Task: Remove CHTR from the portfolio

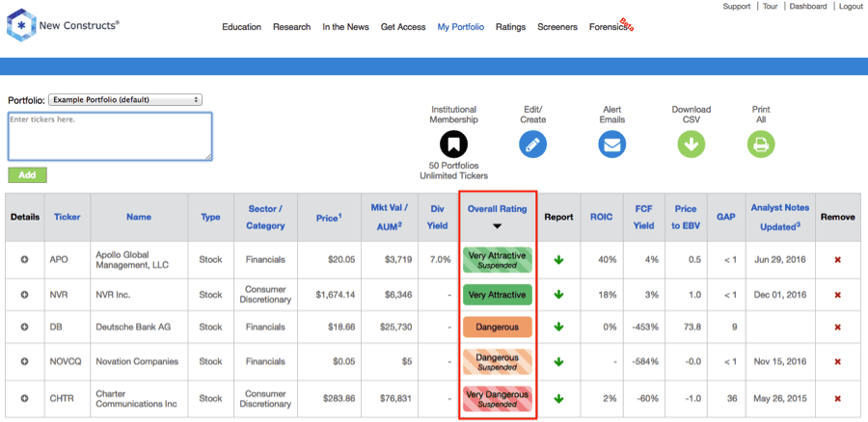Action: pos(837,398)
